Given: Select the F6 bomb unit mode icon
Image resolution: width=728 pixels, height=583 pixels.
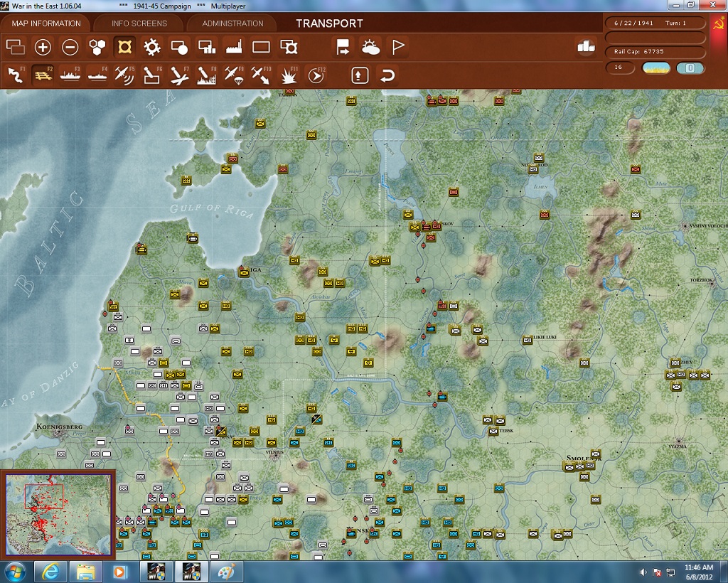Looking at the screenshot, I should 152,75.
